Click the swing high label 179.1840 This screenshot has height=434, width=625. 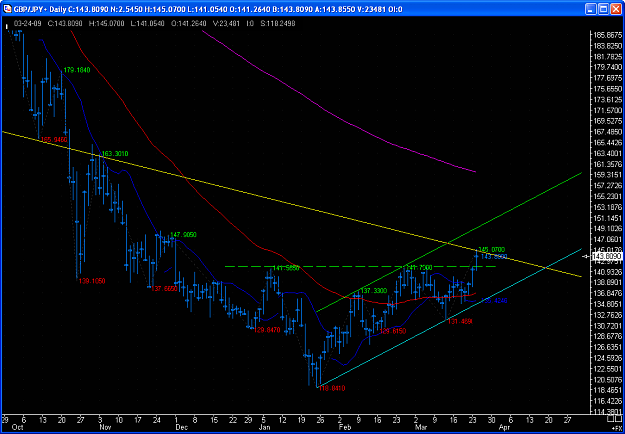(x=77, y=70)
